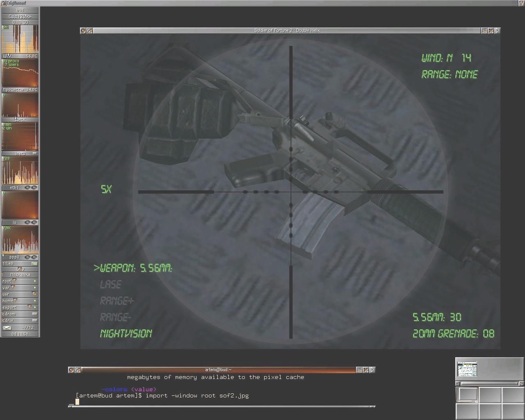Click the pager left scroll arrow
This screenshot has width=525, height=420.
pyautogui.click(x=458, y=383)
